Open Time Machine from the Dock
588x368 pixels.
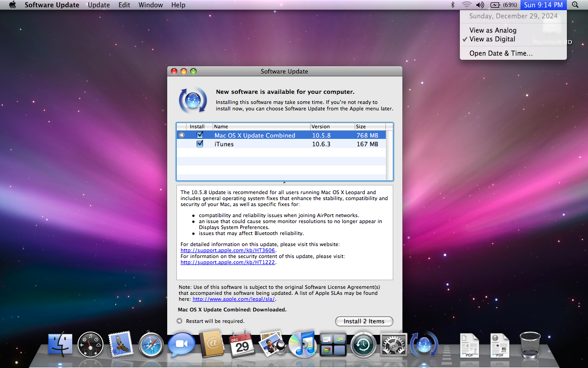pos(363,345)
